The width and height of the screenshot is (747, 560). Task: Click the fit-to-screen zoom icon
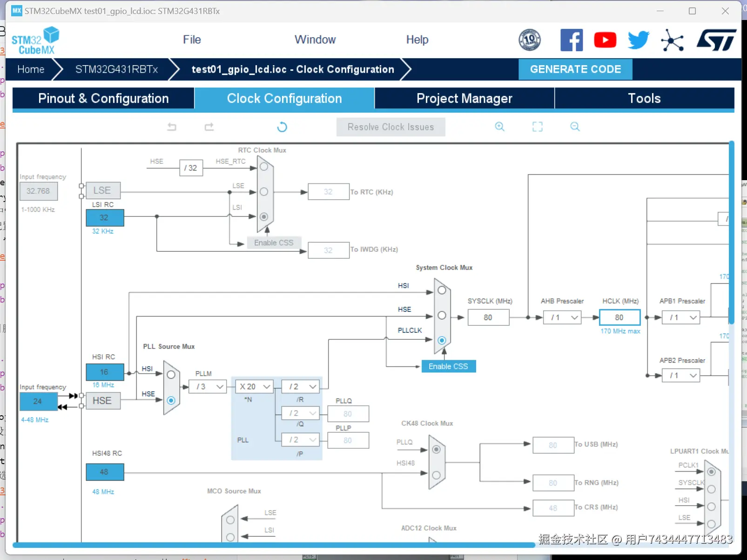[537, 127]
